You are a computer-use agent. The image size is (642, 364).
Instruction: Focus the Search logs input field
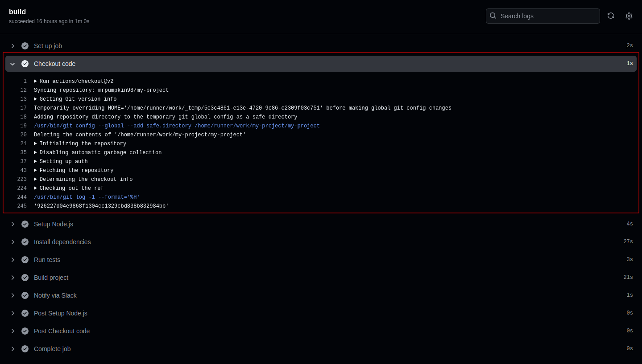[x=543, y=16]
